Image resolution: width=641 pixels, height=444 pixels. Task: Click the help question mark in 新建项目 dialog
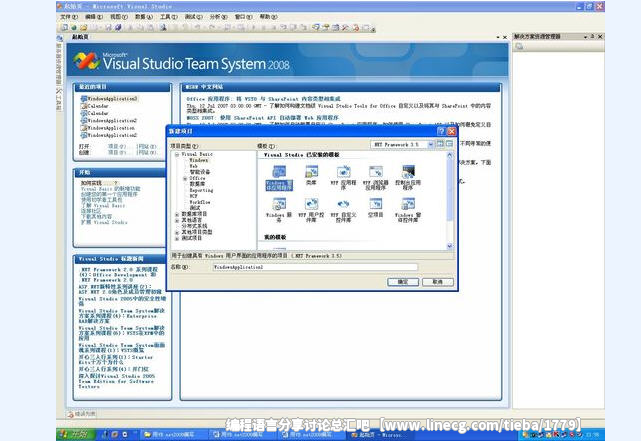[x=441, y=131]
